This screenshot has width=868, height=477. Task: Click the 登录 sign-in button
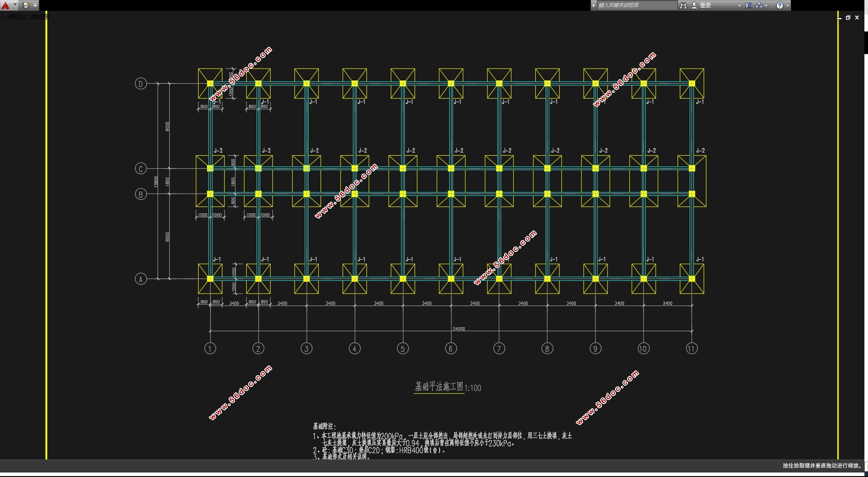[x=705, y=5]
